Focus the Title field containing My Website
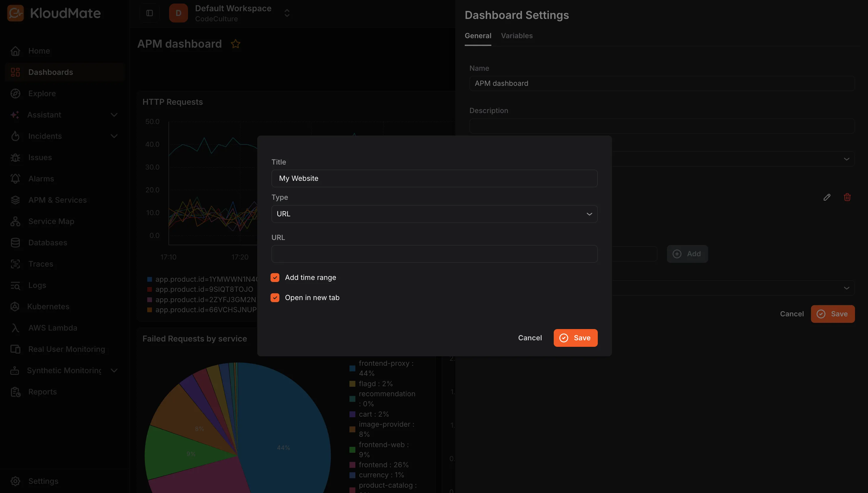 pyautogui.click(x=434, y=178)
